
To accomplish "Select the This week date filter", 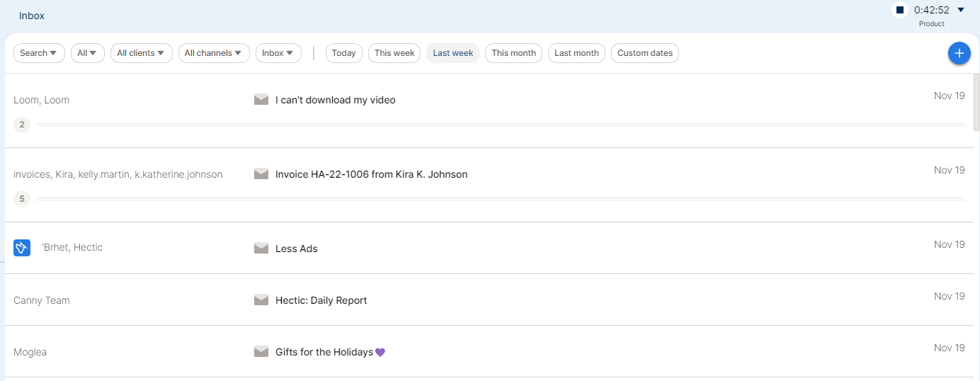I will coord(394,53).
